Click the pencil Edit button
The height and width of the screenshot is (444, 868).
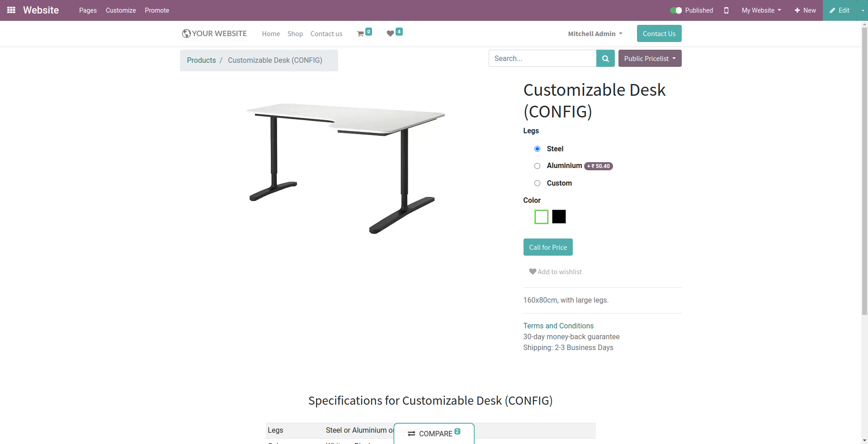839,10
